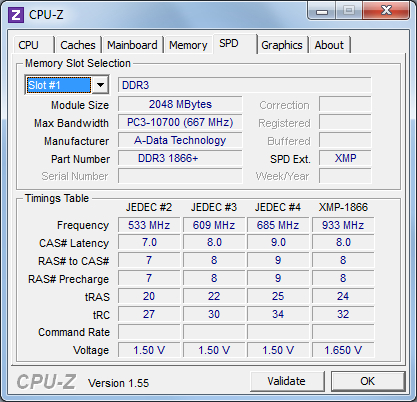Open the Memory Slot dropdown arrow
The height and width of the screenshot is (402, 417).
100,85
